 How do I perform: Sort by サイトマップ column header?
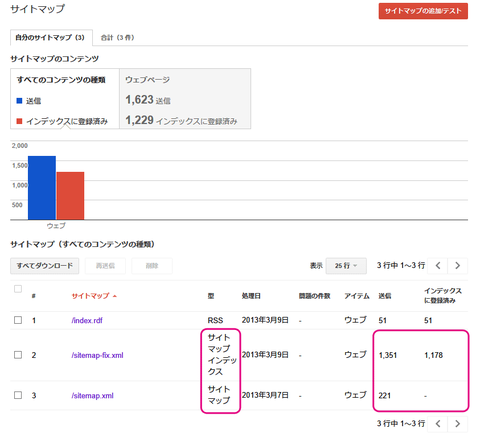pyautogui.click(x=90, y=296)
